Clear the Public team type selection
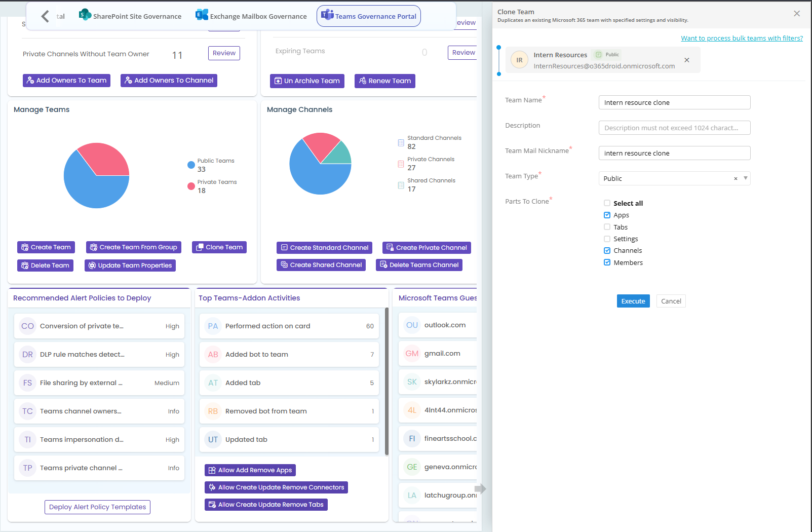812x532 pixels. [735, 178]
